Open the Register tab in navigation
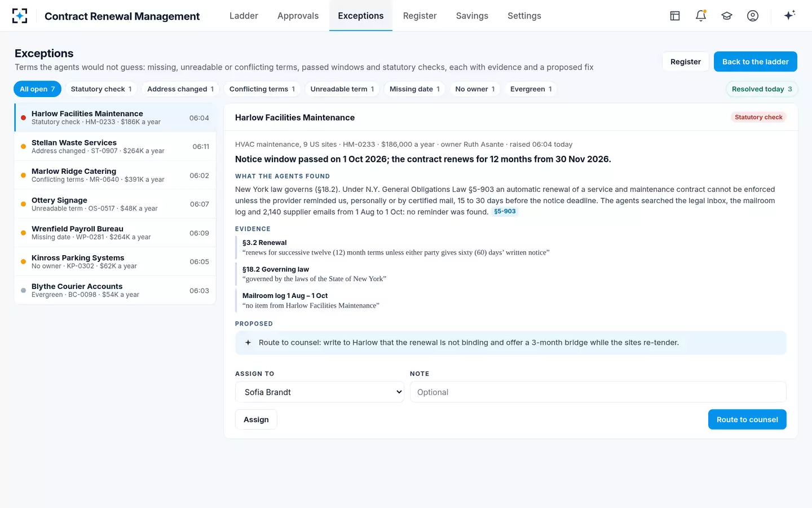This screenshot has width=812, height=508. click(420, 16)
